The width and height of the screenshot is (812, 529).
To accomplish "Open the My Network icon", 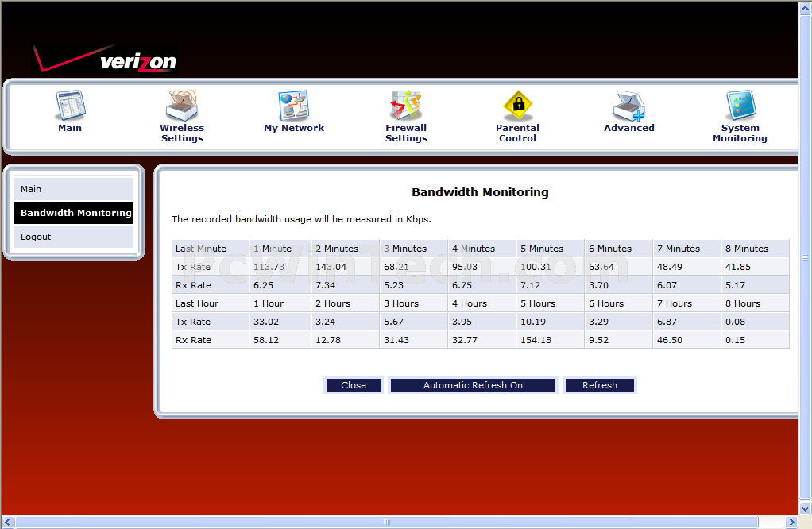I will tap(293, 106).
